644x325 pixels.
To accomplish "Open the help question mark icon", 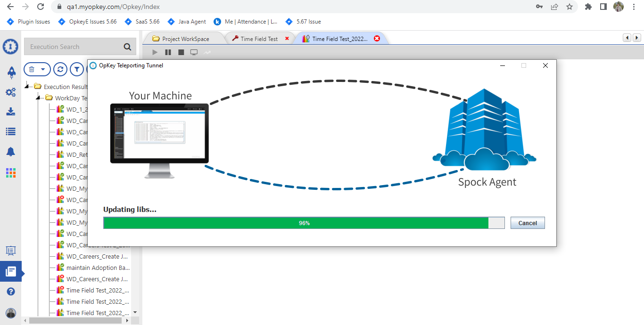I will coord(10,292).
